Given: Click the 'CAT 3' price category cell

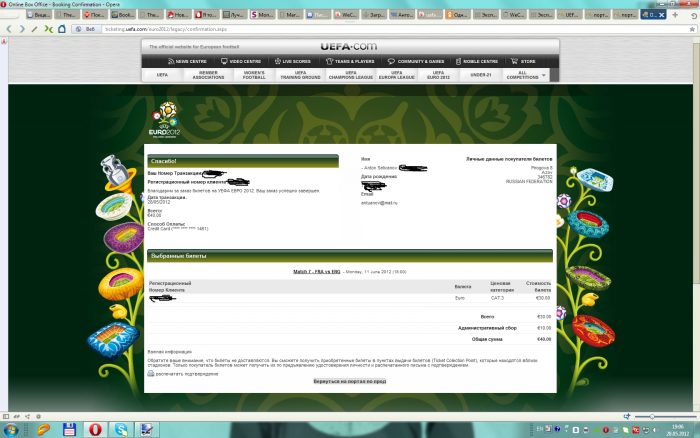Looking at the screenshot, I should (x=497, y=298).
